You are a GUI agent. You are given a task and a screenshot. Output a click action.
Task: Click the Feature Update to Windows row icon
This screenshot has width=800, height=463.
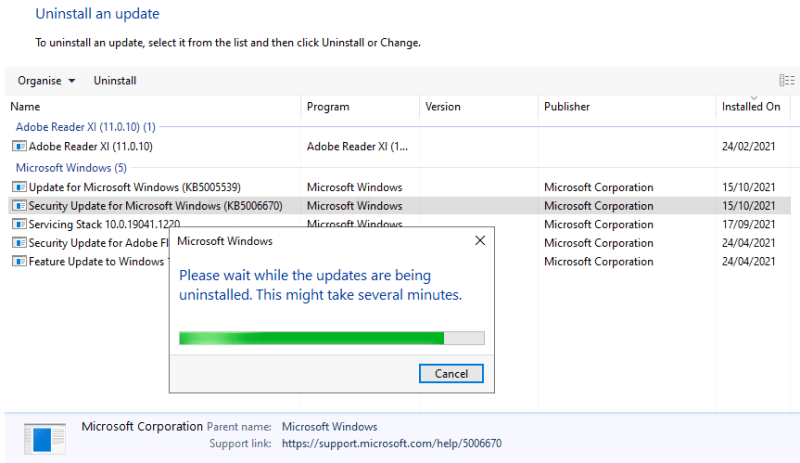point(19,261)
